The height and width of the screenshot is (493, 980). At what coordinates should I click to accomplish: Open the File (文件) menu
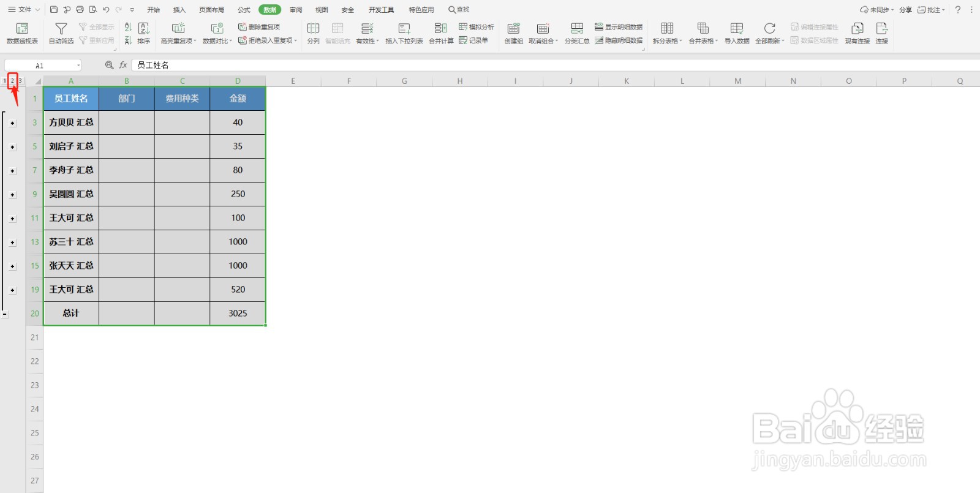[24, 10]
